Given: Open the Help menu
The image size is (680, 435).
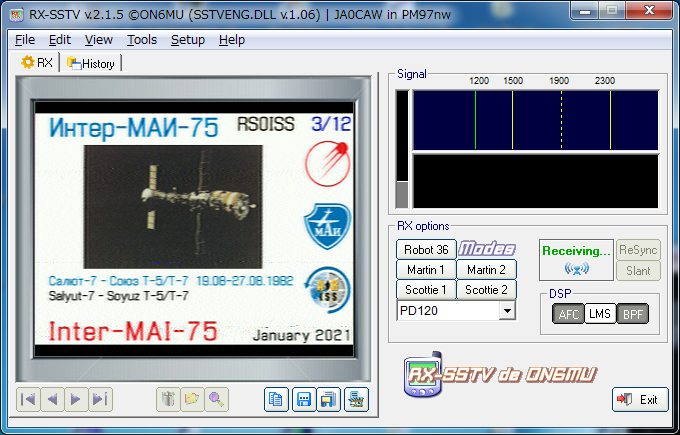Looking at the screenshot, I should coord(232,40).
